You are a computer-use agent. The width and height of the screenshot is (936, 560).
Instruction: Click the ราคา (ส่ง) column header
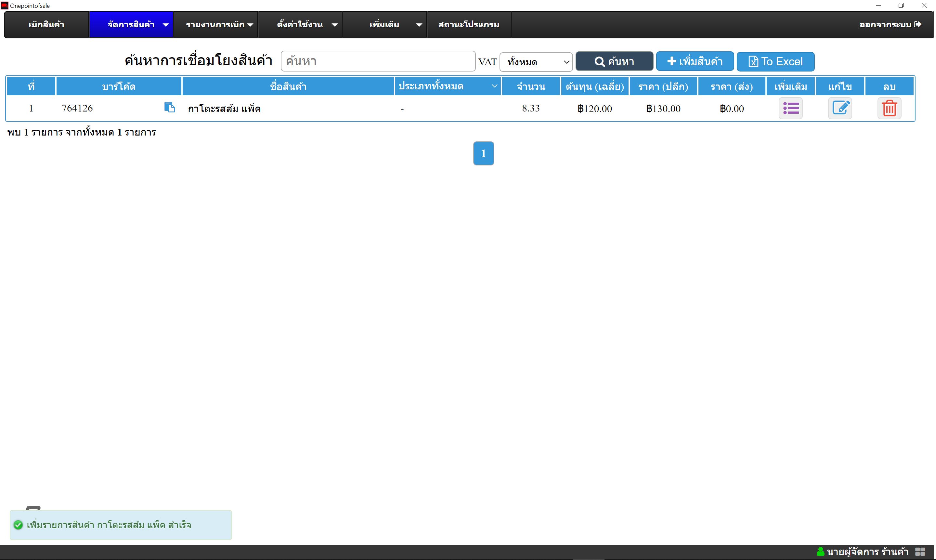click(x=732, y=86)
